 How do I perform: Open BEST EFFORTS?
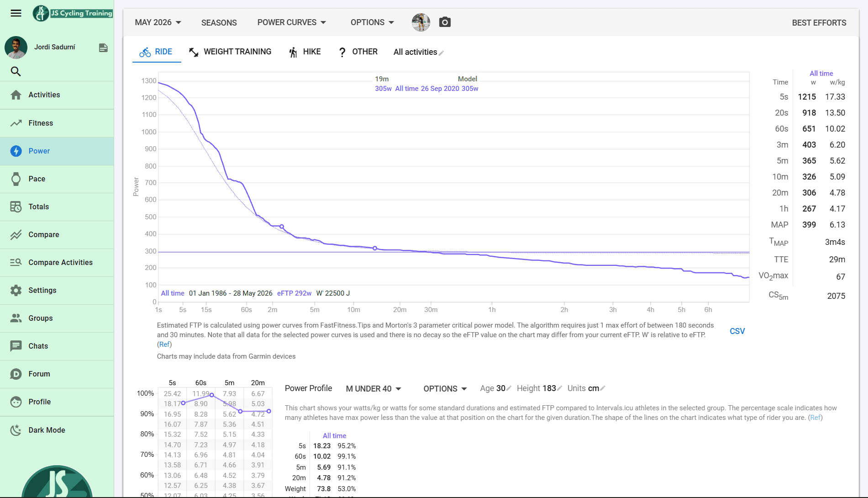pos(819,22)
